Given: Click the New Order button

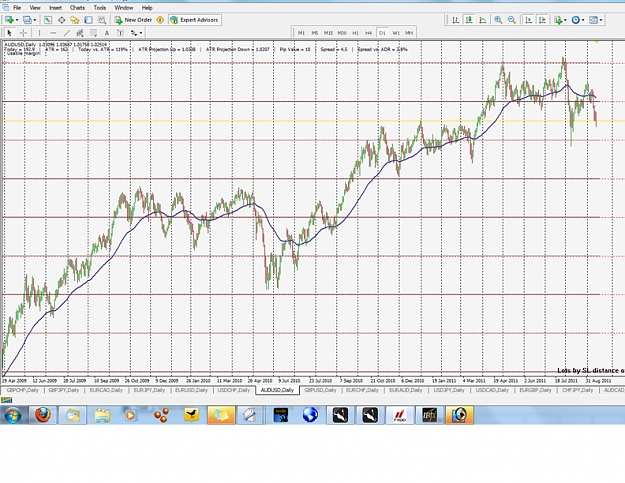Looking at the screenshot, I should (133, 20).
